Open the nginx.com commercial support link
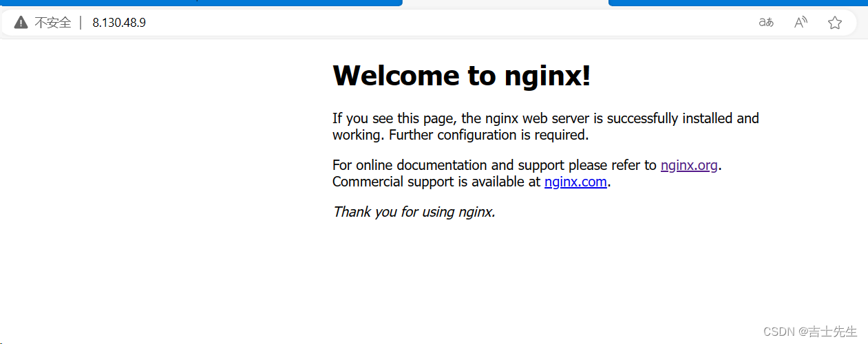This screenshot has width=868, height=344. coord(575,182)
